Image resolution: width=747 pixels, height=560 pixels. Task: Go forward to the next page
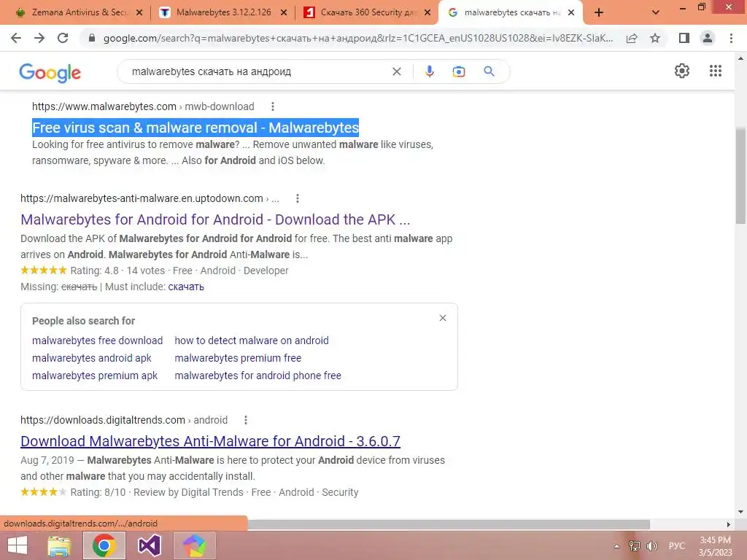pos(39,38)
